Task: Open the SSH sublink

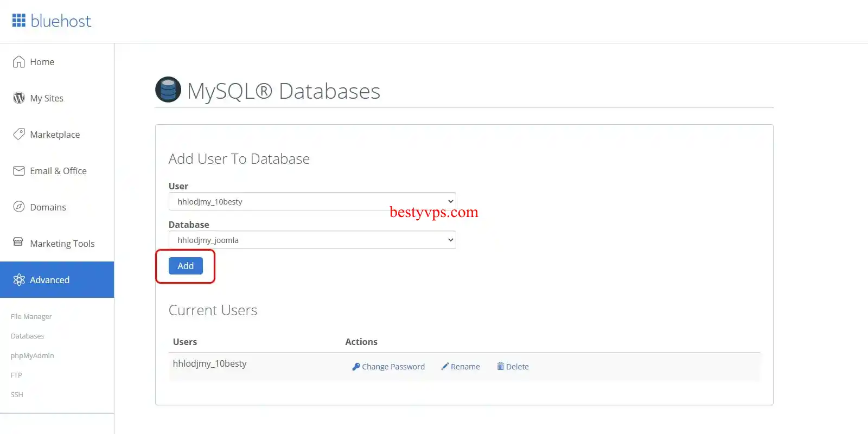Action: pyautogui.click(x=17, y=395)
